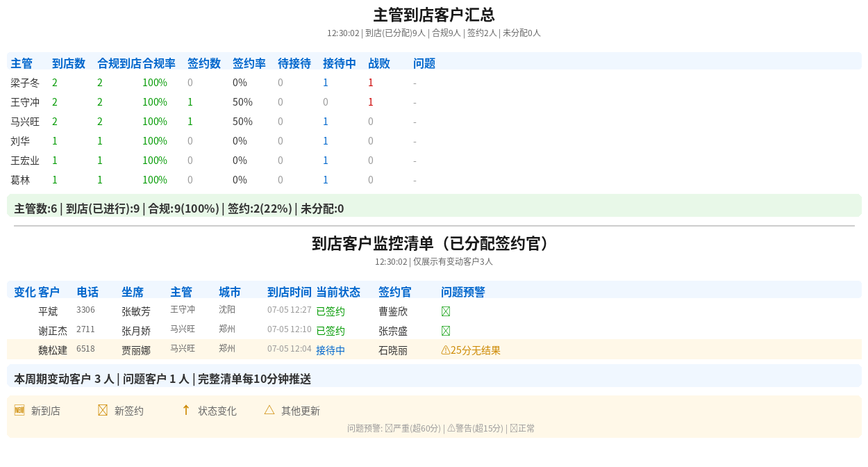Click signing officer 曹鉴欣
868x467 pixels.
pyautogui.click(x=393, y=311)
